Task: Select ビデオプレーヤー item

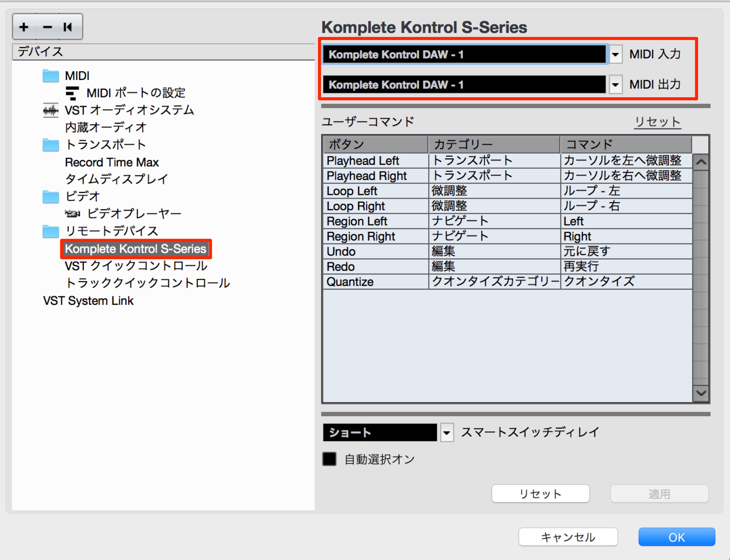Action: [x=134, y=214]
